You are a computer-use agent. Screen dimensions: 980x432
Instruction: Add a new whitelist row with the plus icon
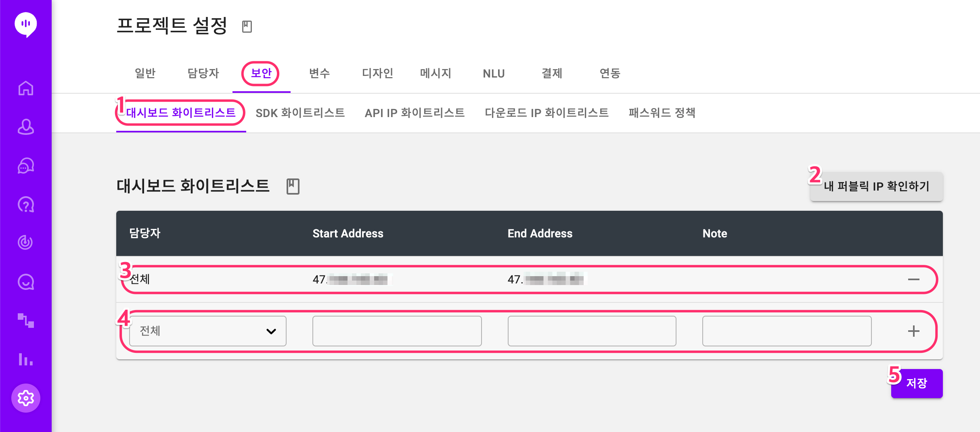(914, 331)
